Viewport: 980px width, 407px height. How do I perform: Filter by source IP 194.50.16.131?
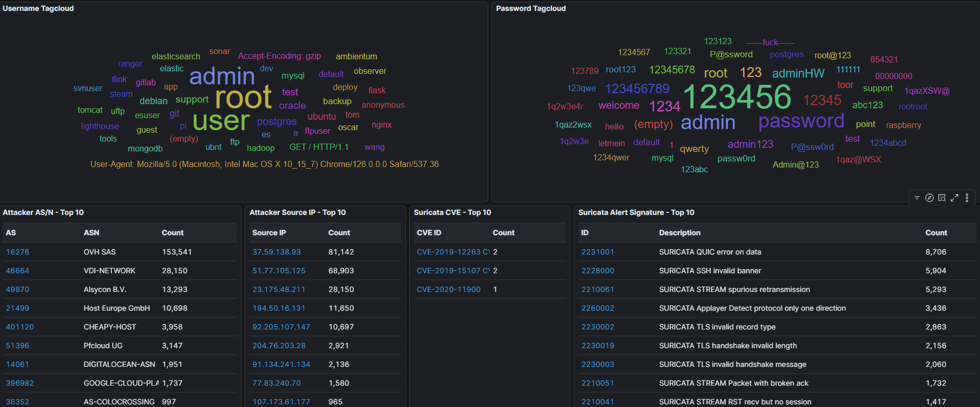279,308
